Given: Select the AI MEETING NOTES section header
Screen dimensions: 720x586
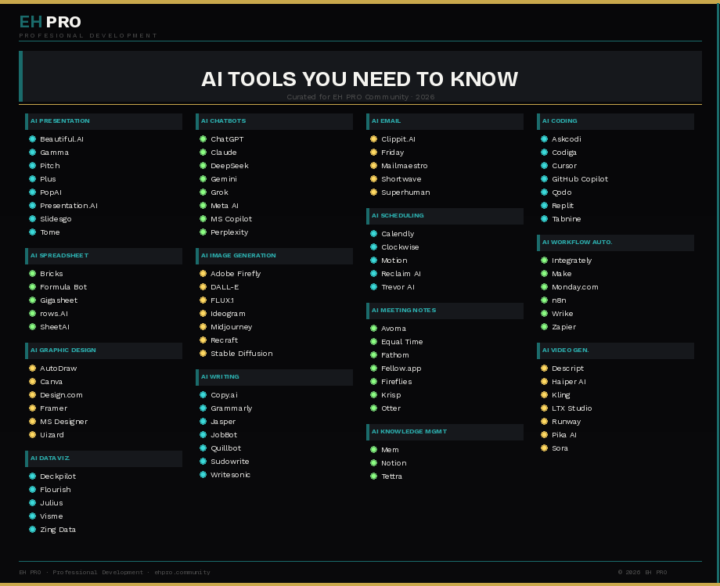Looking at the screenshot, I should [x=445, y=310].
